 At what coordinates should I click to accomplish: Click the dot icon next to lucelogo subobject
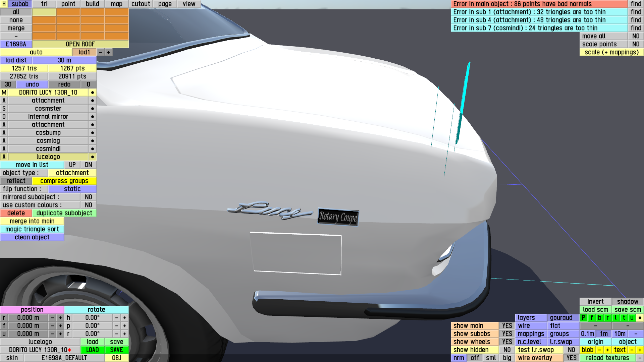point(93,157)
